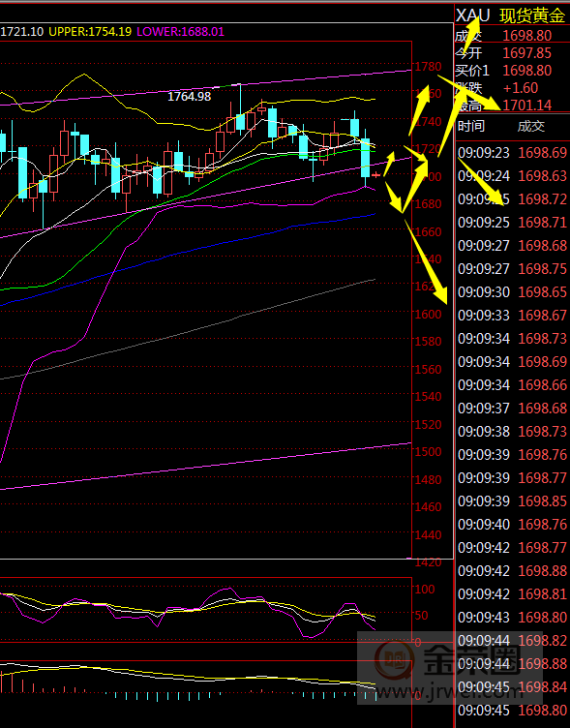The image size is (570, 728).
Task: Select the UPPER:1754.19 Bollinger band label
Action: [90, 32]
